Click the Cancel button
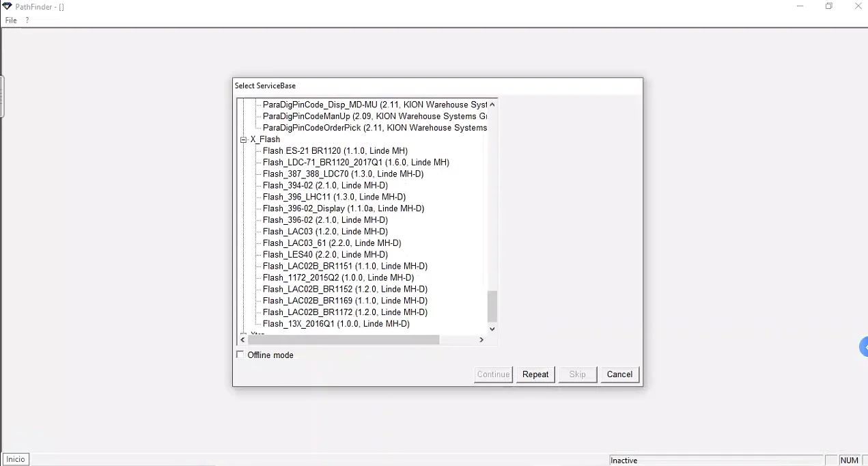868x466 pixels. [619, 374]
